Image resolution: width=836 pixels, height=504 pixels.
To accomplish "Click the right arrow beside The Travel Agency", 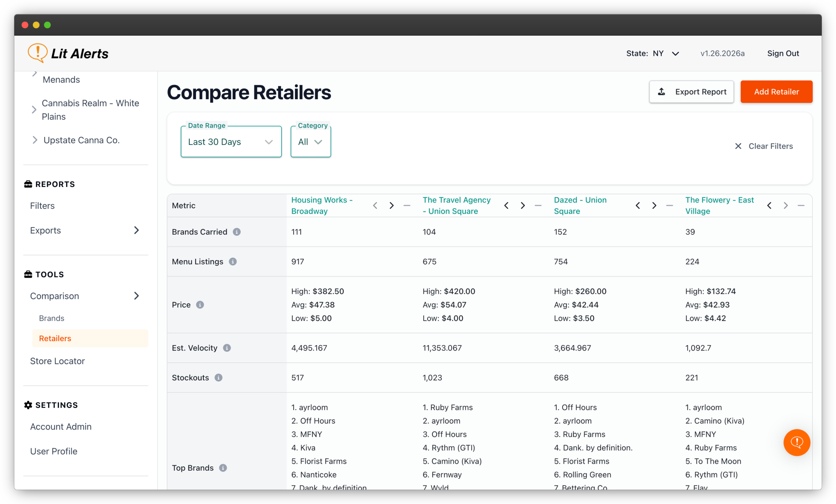I will click(x=522, y=205).
